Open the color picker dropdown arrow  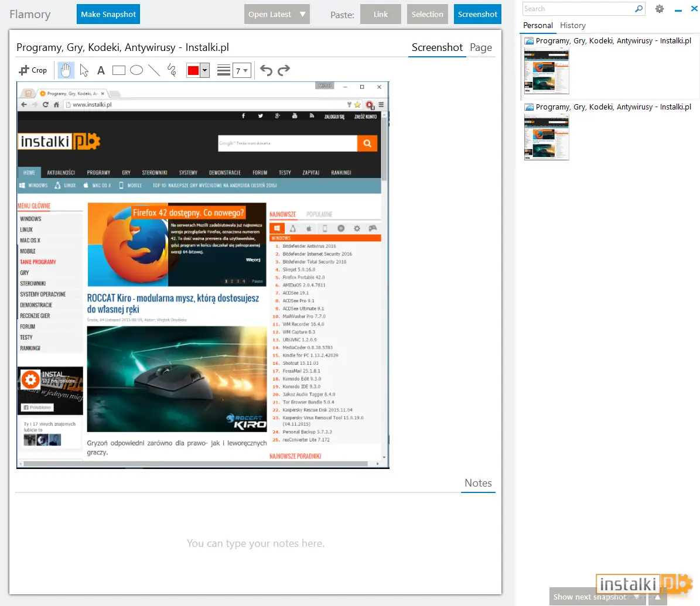coord(204,70)
